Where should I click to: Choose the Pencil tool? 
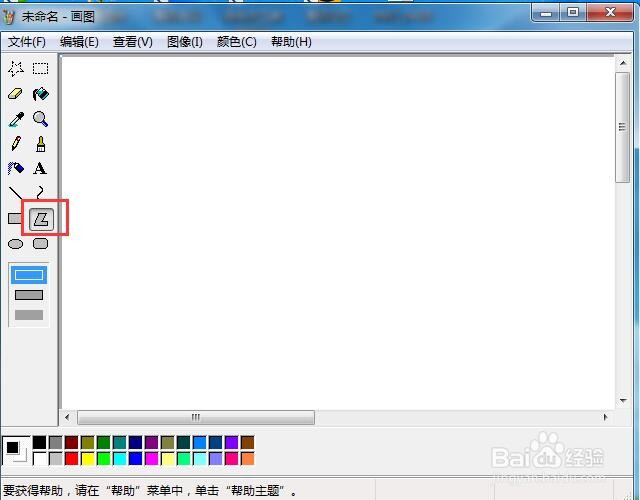(16, 144)
